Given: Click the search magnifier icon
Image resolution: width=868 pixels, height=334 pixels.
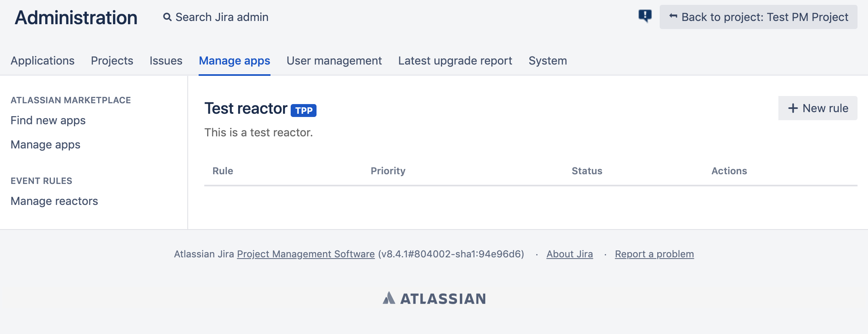Looking at the screenshot, I should [167, 17].
